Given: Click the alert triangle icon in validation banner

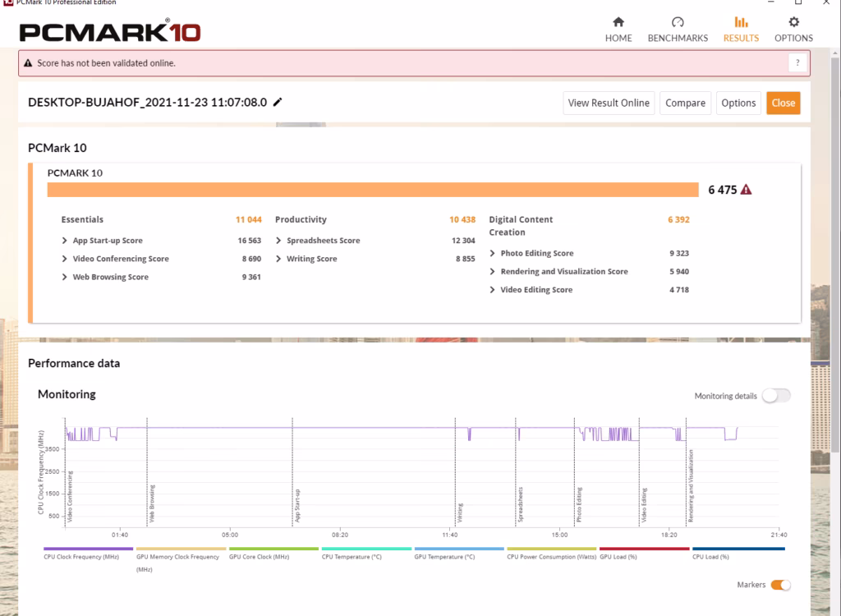Looking at the screenshot, I should [28, 62].
